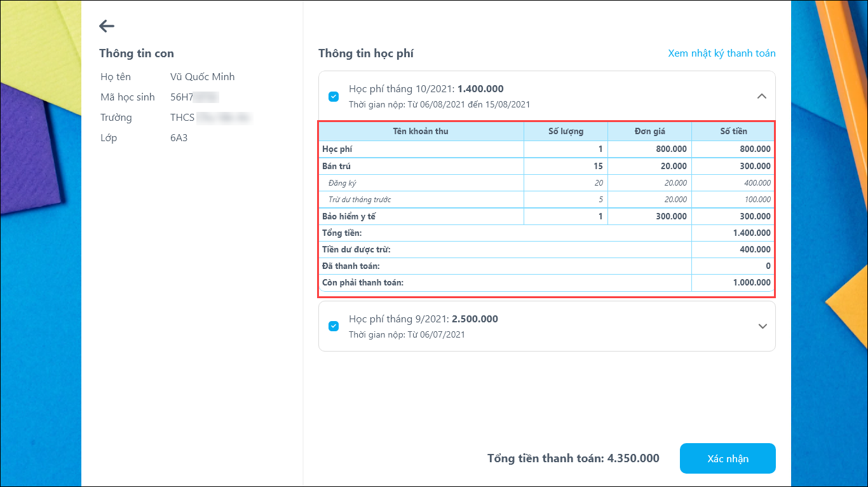Click the 'Học phí tháng 9/2021' title

coord(423,319)
